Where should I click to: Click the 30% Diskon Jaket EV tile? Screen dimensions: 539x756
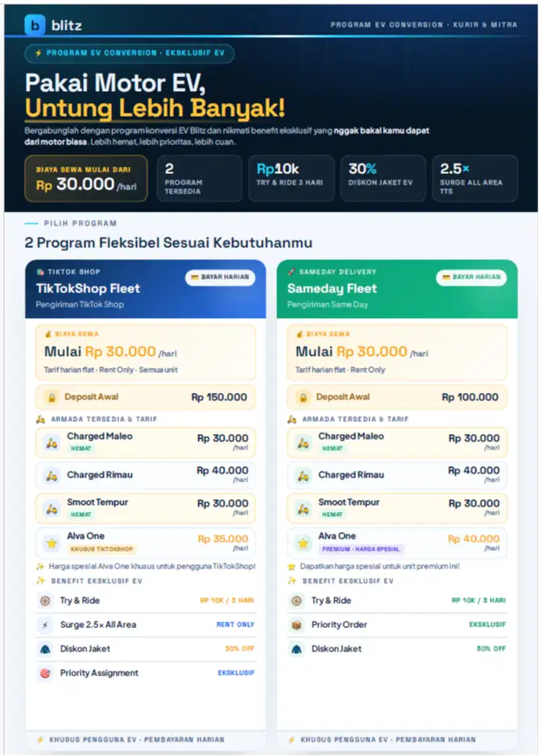click(x=384, y=179)
